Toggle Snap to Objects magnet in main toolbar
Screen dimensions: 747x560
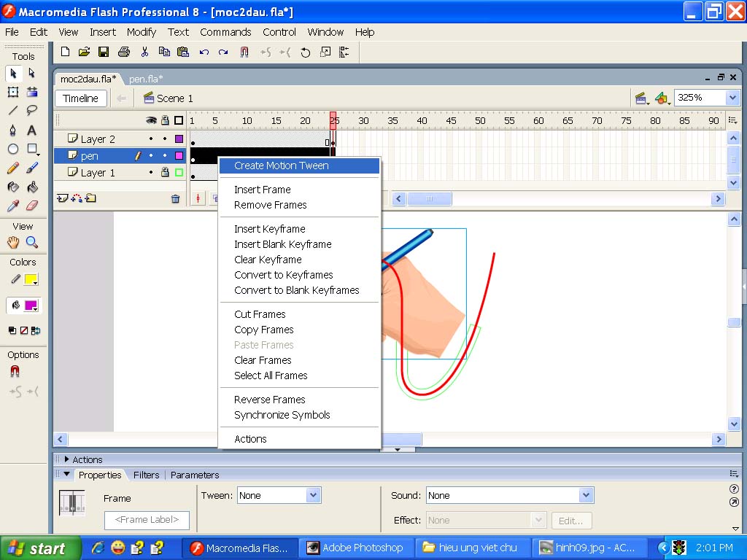click(x=244, y=52)
